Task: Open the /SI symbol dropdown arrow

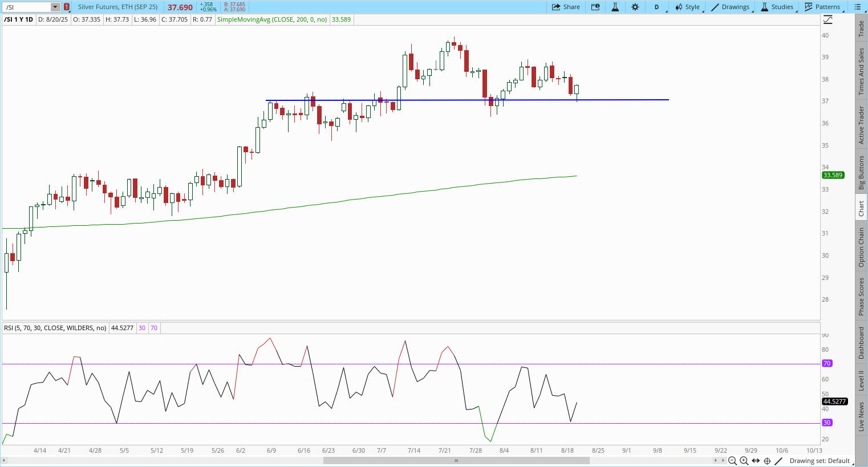Action: 55,7
